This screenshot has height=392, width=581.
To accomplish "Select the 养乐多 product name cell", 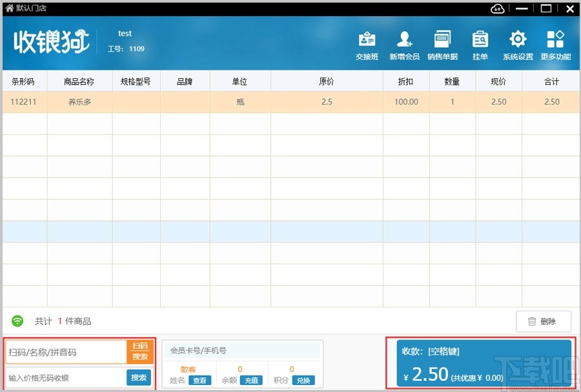I will (79, 102).
